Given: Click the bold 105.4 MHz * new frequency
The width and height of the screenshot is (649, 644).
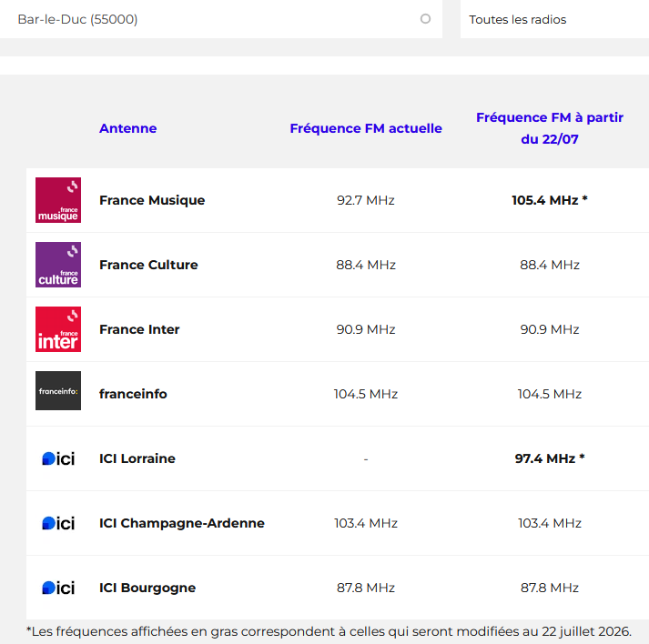Looking at the screenshot, I should [x=550, y=200].
